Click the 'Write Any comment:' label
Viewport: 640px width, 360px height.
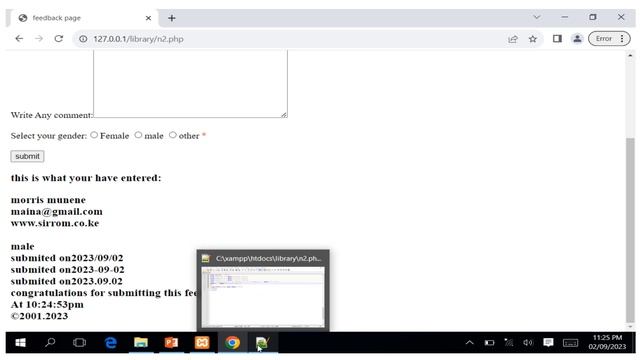point(52,115)
